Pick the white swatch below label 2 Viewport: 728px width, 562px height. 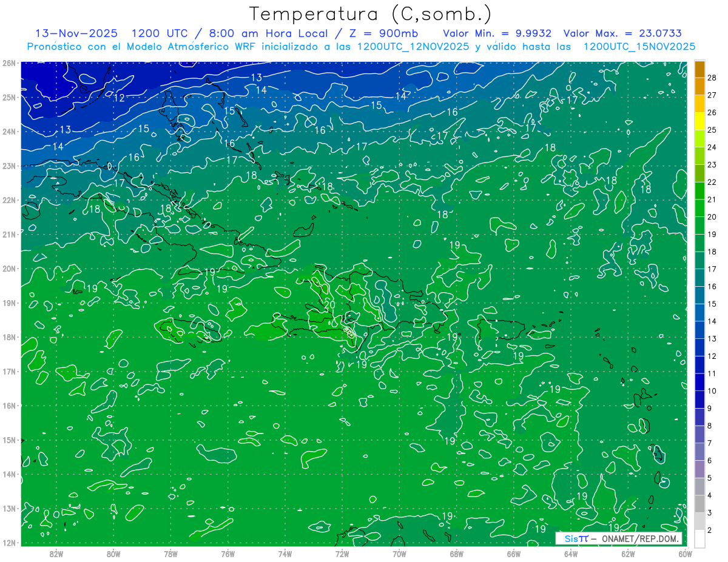click(x=699, y=538)
